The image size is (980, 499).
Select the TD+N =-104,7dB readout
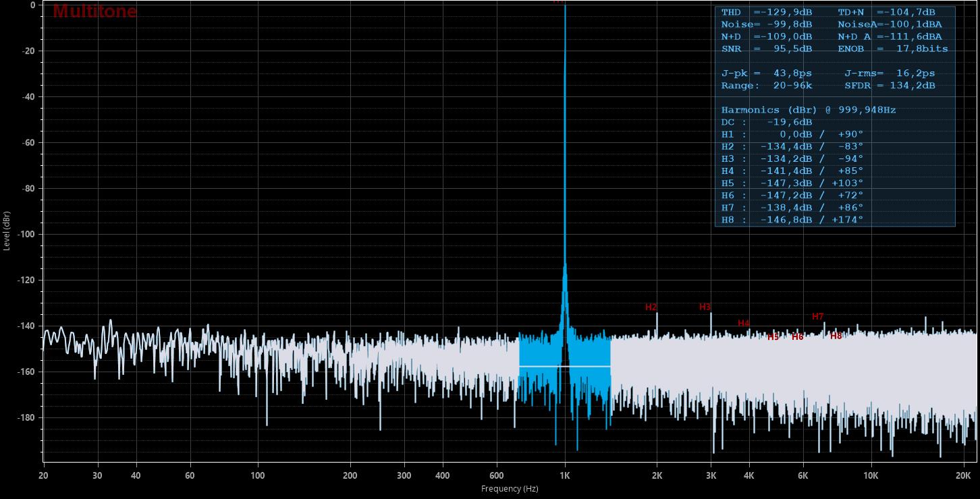887,12
